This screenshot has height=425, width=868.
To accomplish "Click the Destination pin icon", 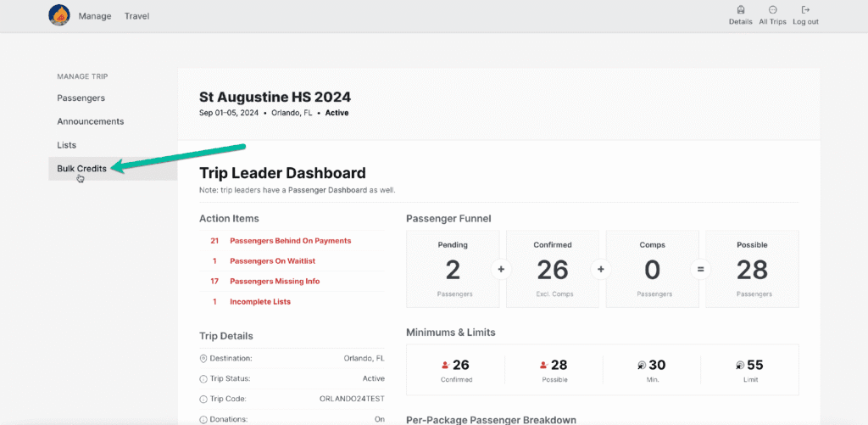I will point(203,358).
